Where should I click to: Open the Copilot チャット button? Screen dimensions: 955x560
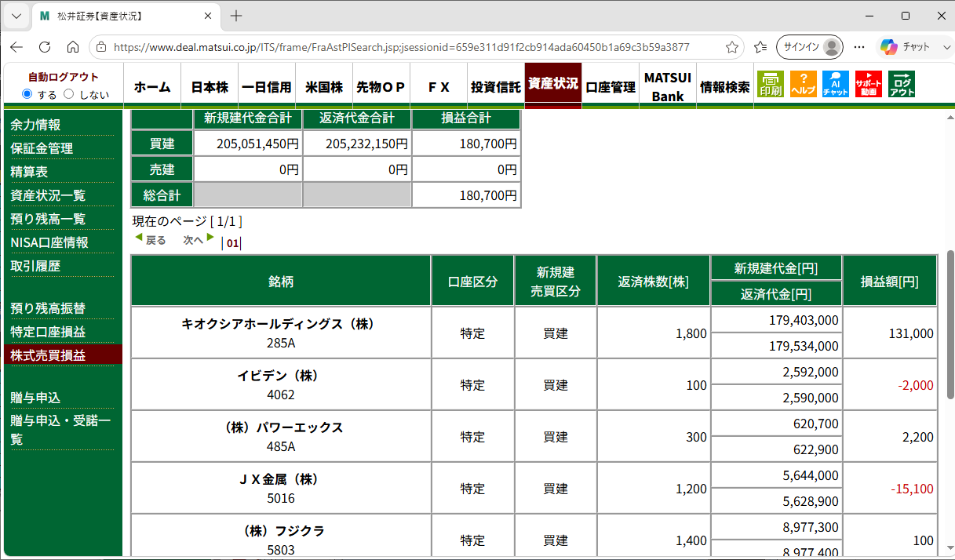pos(905,47)
